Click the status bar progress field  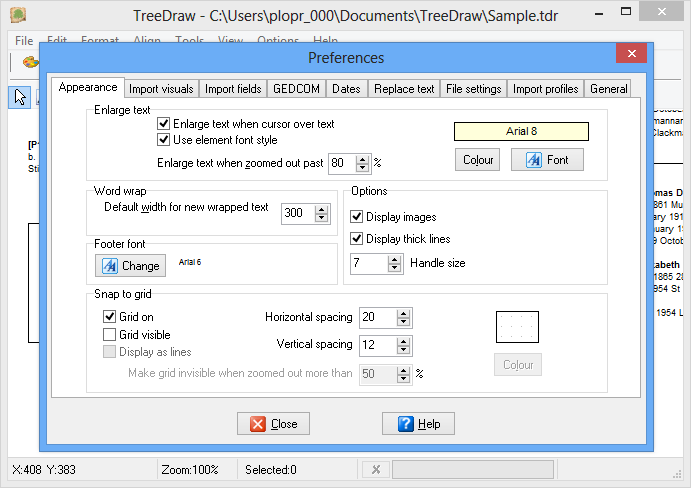[473, 469]
